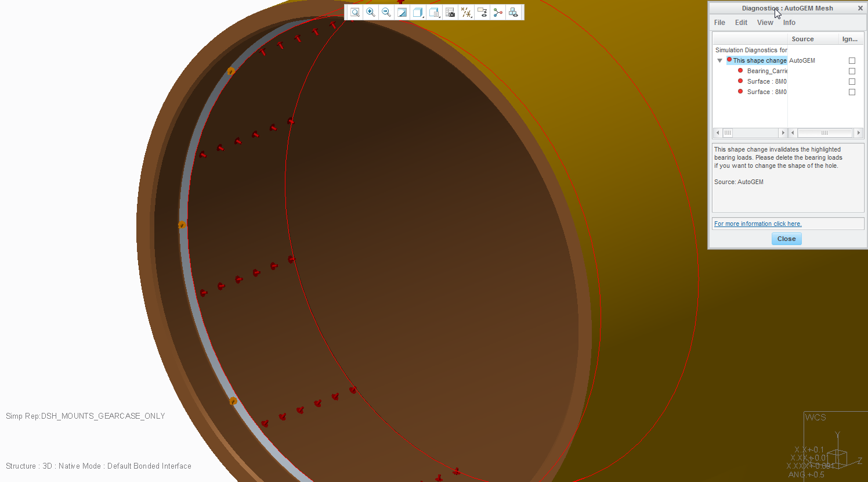Open the View Manager camera icon

(x=450, y=12)
